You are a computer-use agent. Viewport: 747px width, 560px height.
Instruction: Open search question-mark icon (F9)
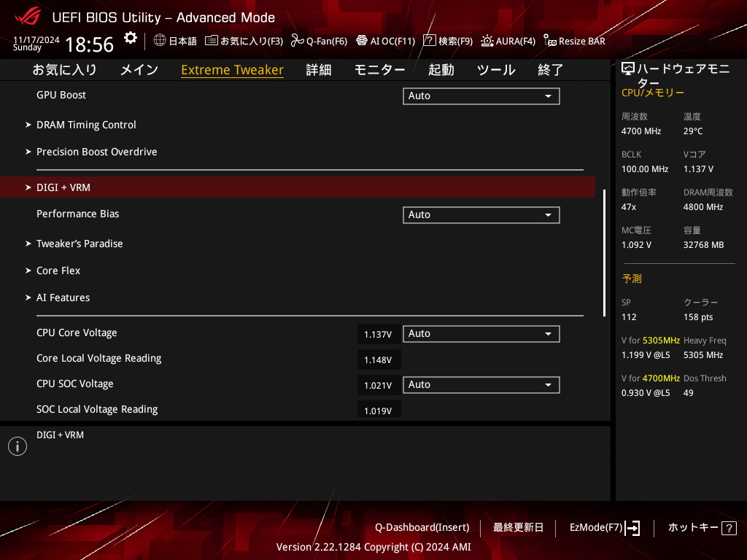(429, 41)
